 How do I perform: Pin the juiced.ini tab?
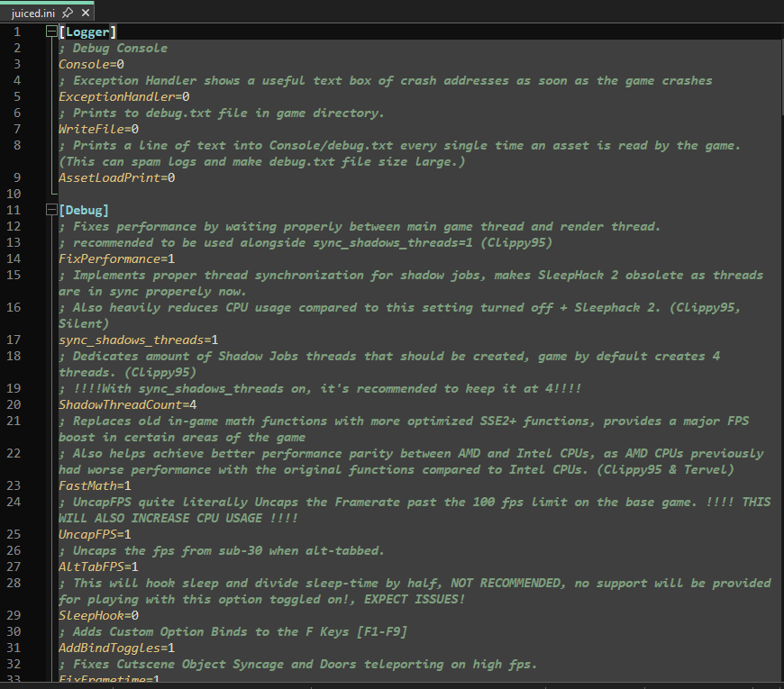tap(68, 13)
